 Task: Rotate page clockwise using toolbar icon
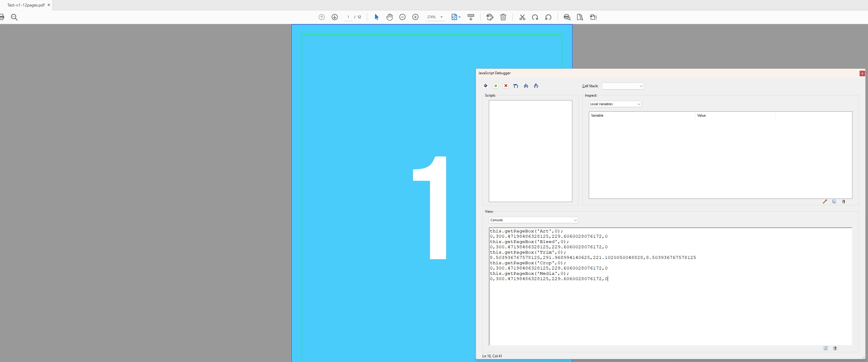(535, 17)
